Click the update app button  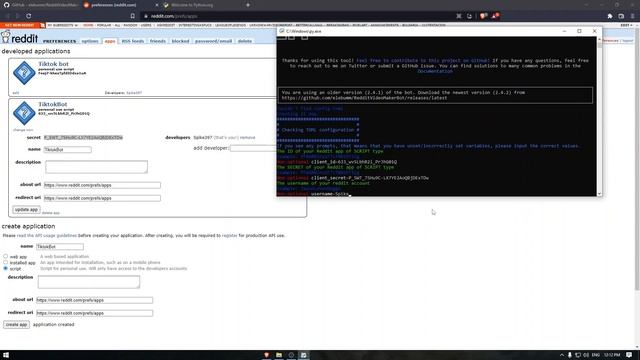(x=26, y=209)
